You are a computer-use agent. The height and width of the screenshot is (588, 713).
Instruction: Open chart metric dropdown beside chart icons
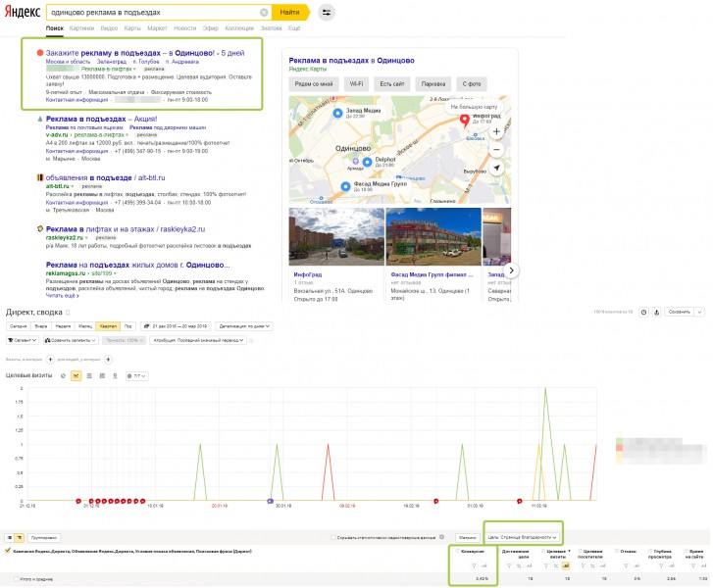[x=137, y=375]
